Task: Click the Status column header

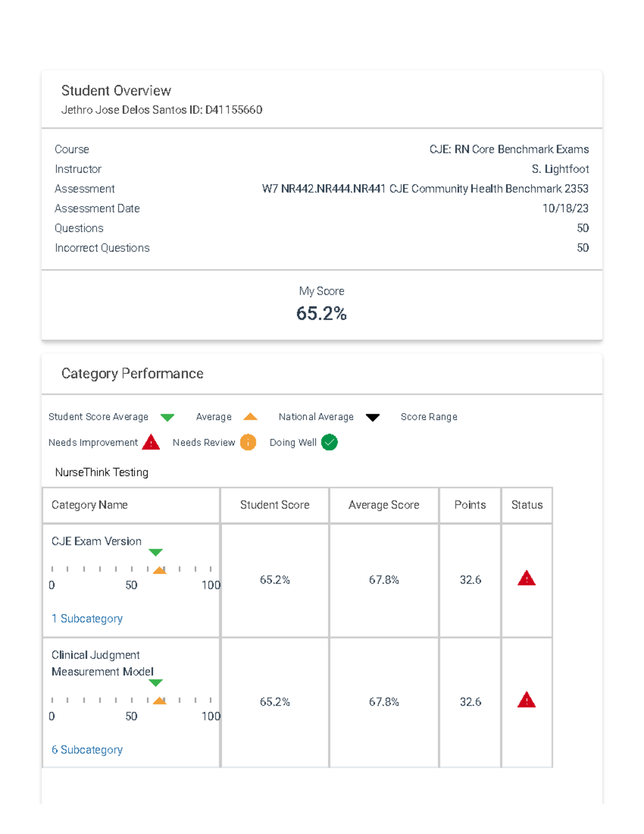Action: (527, 505)
